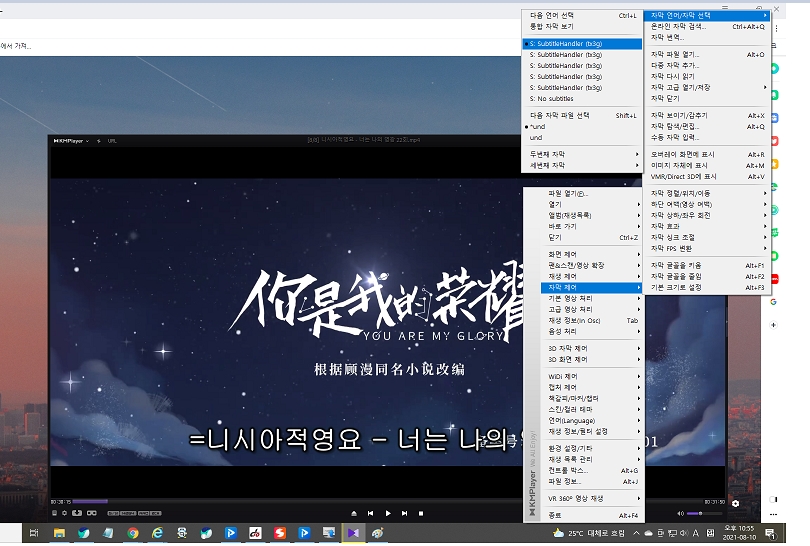
Task: Click the KMPlayer seek bar
Action: [x=387, y=501]
